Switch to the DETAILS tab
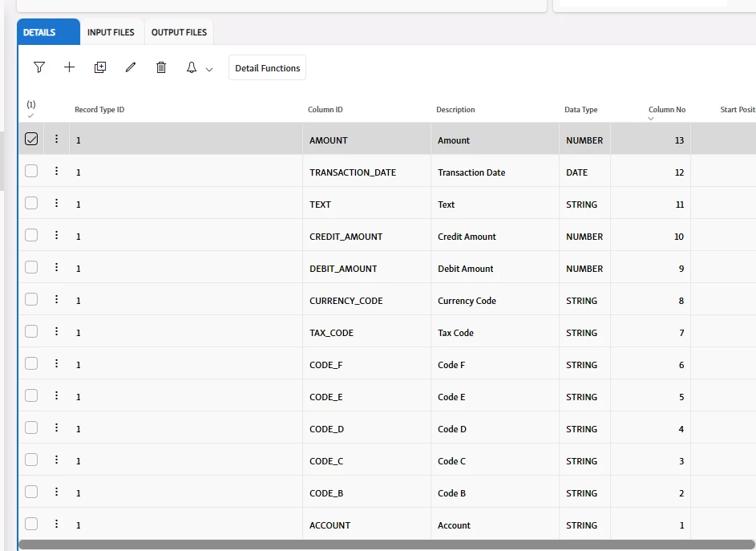Screen dimensions: 756x551 (49, 32)
